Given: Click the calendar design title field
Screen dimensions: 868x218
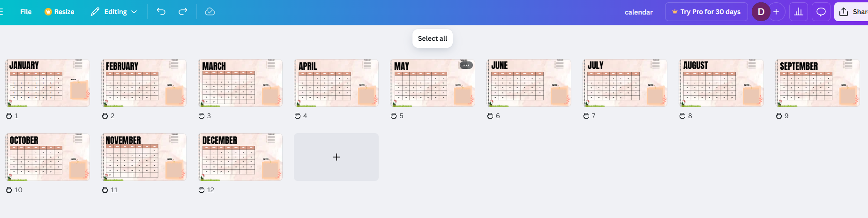Looking at the screenshot, I should click(x=638, y=12).
